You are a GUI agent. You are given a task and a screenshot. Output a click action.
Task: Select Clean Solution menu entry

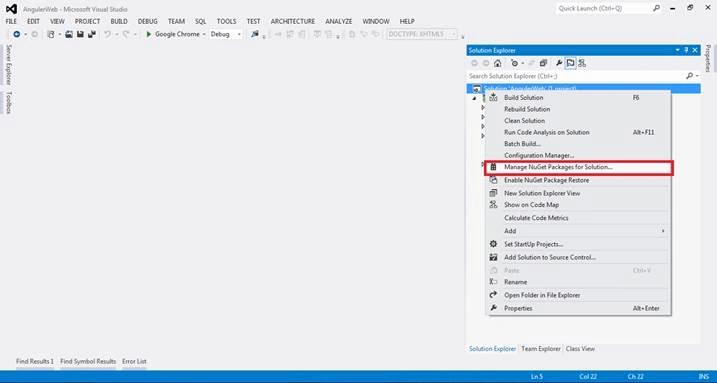(578, 121)
